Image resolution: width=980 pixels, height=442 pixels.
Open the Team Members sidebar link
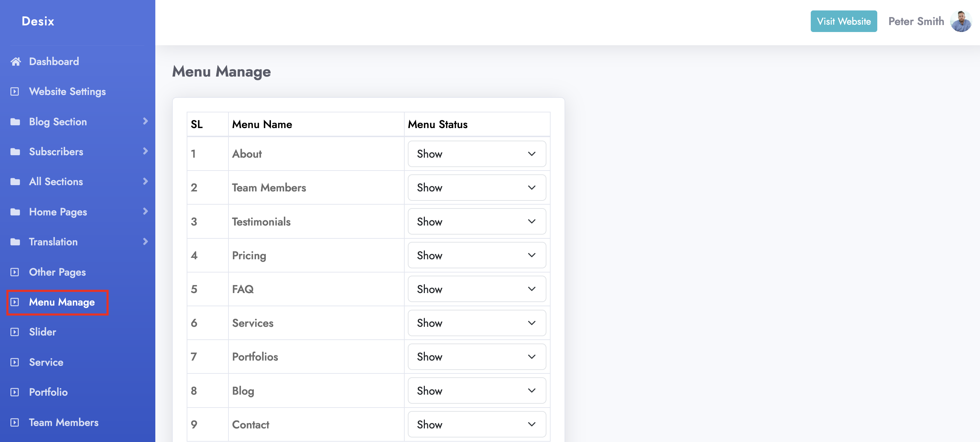63,422
